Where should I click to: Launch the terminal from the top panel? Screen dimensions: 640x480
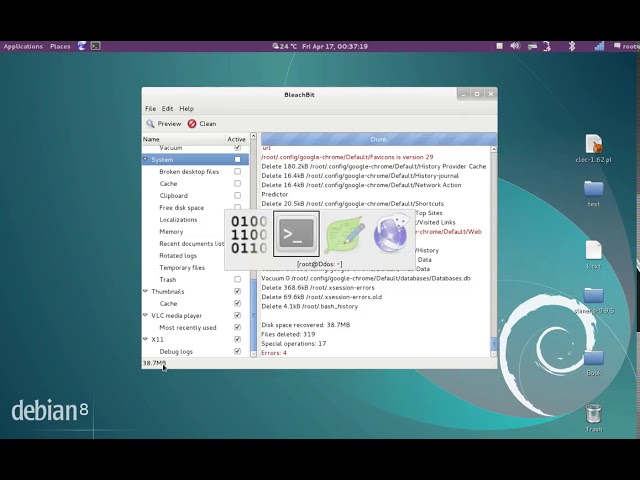coord(96,46)
